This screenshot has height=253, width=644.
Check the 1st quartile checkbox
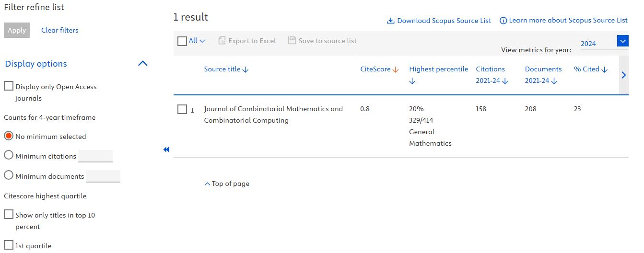coord(9,245)
